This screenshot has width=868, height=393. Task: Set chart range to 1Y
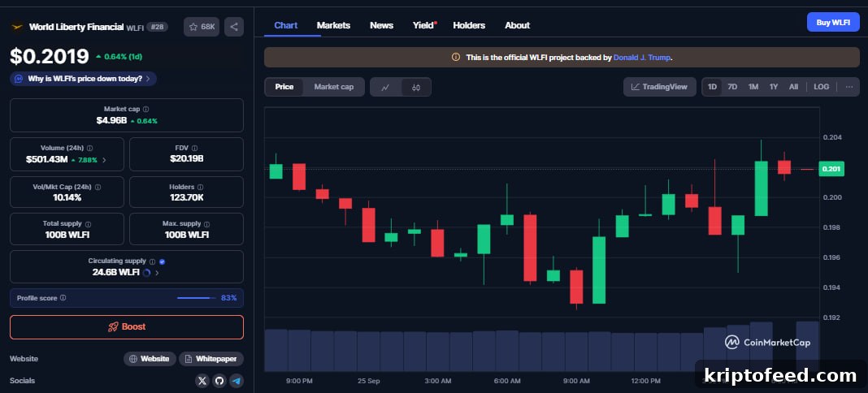774,87
